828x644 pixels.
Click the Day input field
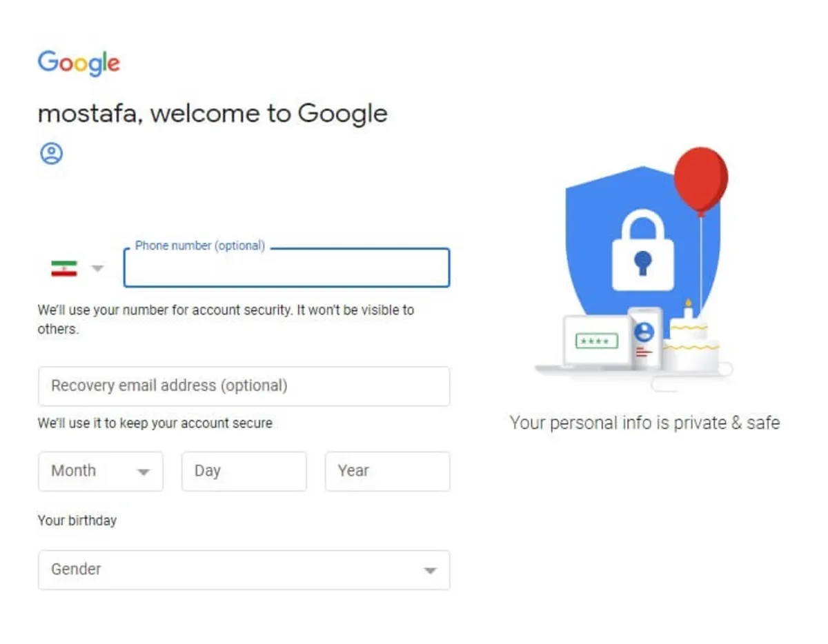pyautogui.click(x=244, y=472)
